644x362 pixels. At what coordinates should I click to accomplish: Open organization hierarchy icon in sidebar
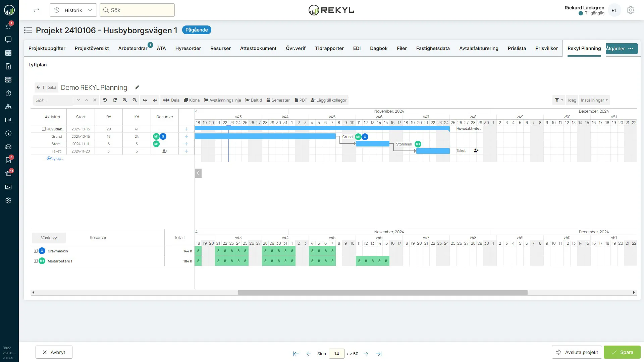tap(8, 107)
